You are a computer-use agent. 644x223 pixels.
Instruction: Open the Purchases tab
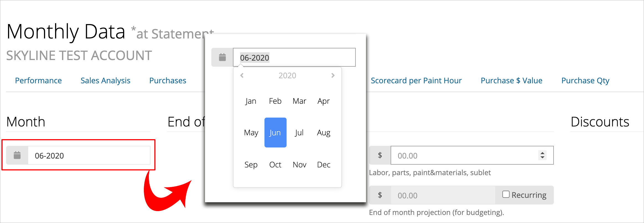tap(168, 81)
